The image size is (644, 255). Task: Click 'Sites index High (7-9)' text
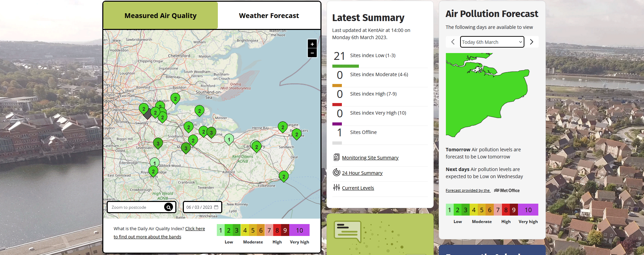pyautogui.click(x=373, y=94)
